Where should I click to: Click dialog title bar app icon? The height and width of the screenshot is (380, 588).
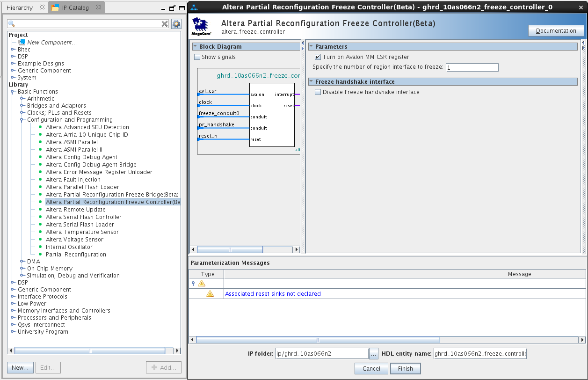click(195, 7)
